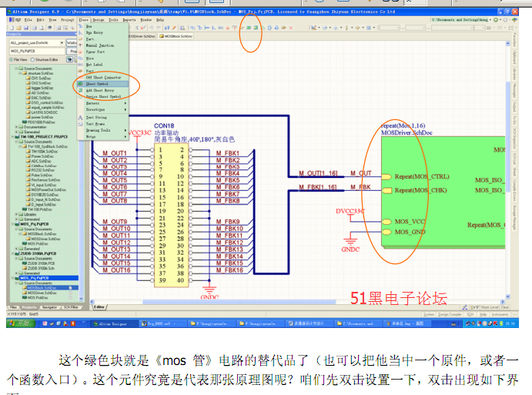Screen dimensions: 532x395
Task: Choose Add Sheet Entry menu item
Action: (x=103, y=90)
